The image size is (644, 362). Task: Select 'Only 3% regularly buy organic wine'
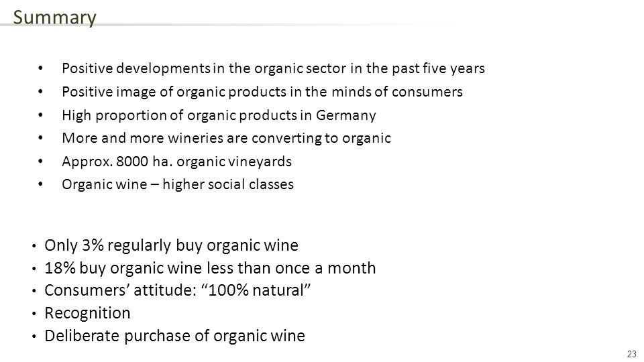(171, 245)
